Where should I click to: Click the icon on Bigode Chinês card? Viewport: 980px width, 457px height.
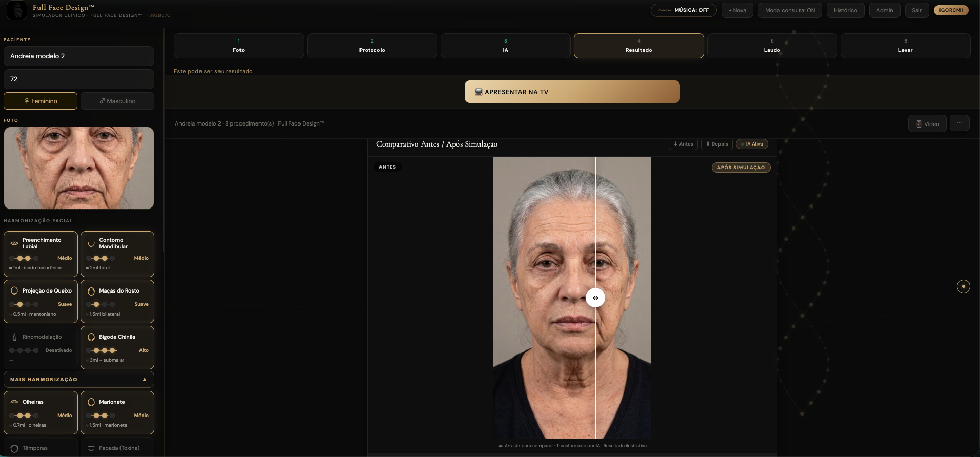pyautogui.click(x=91, y=337)
